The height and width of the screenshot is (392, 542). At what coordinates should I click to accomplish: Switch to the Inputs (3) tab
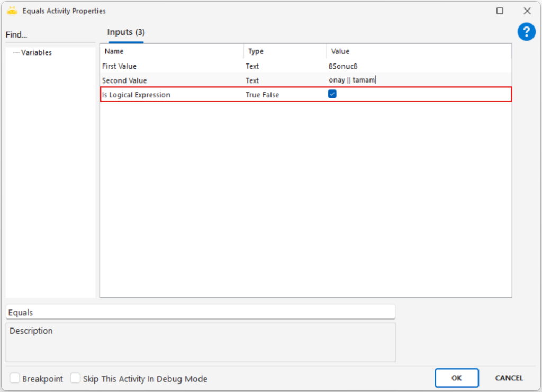[x=126, y=32]
